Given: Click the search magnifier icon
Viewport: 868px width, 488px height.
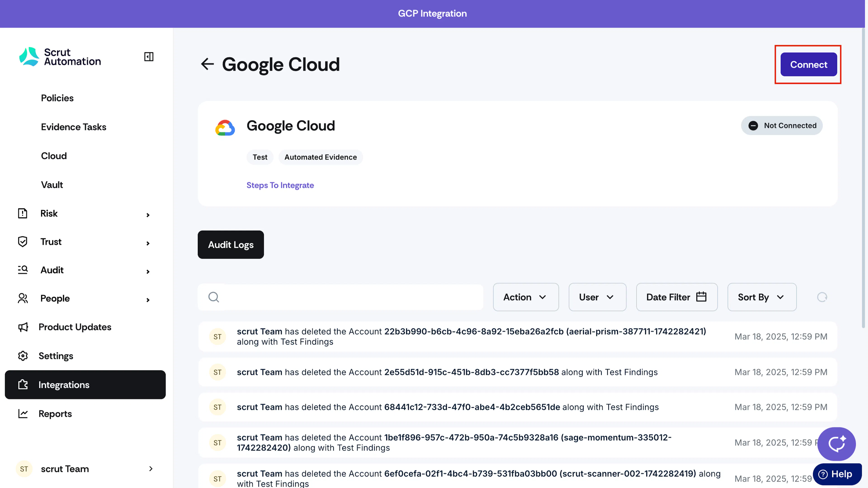Looking at the screenshot, I should point(214,297).
